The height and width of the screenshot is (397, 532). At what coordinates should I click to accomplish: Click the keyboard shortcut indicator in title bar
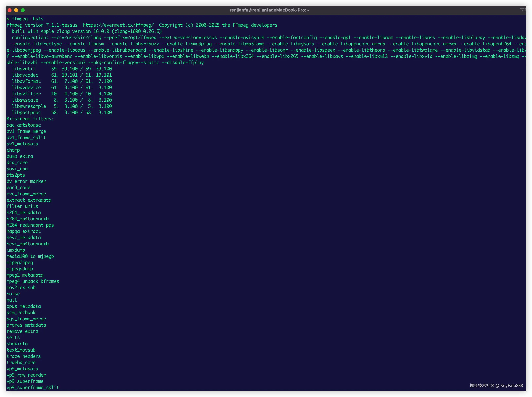pos(523,10)
